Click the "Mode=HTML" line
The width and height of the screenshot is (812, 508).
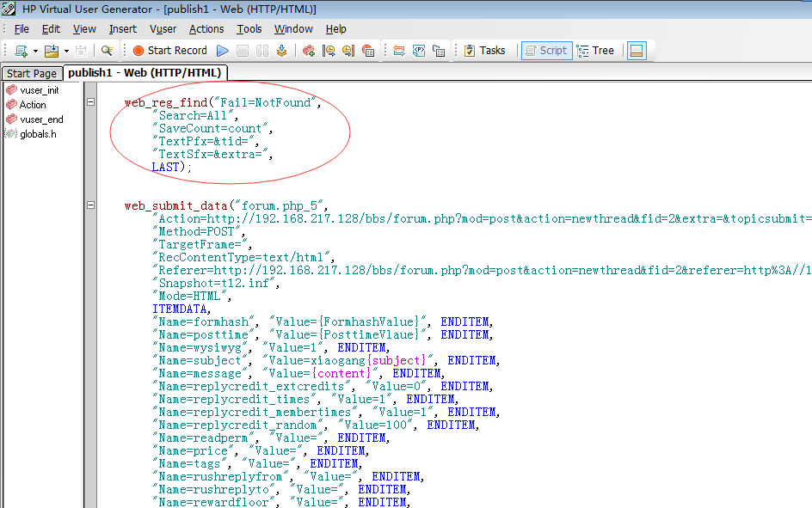[192, 296]
